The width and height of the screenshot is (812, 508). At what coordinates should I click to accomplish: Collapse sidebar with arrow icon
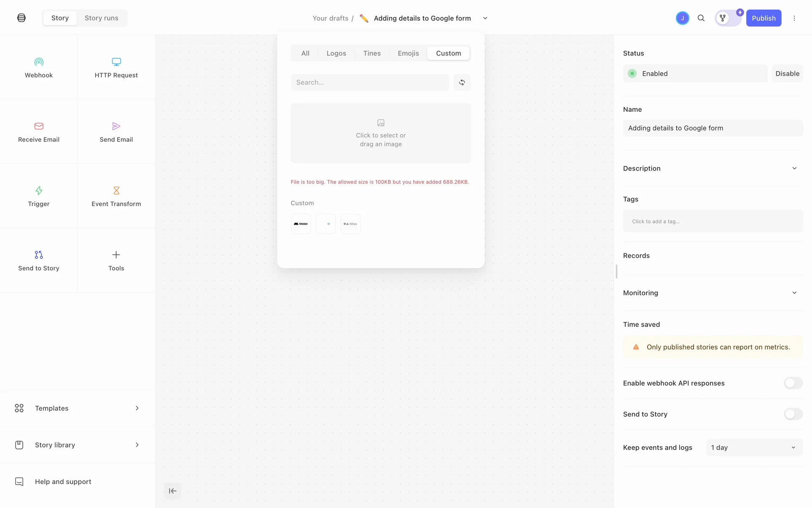[x=173, y=491]
